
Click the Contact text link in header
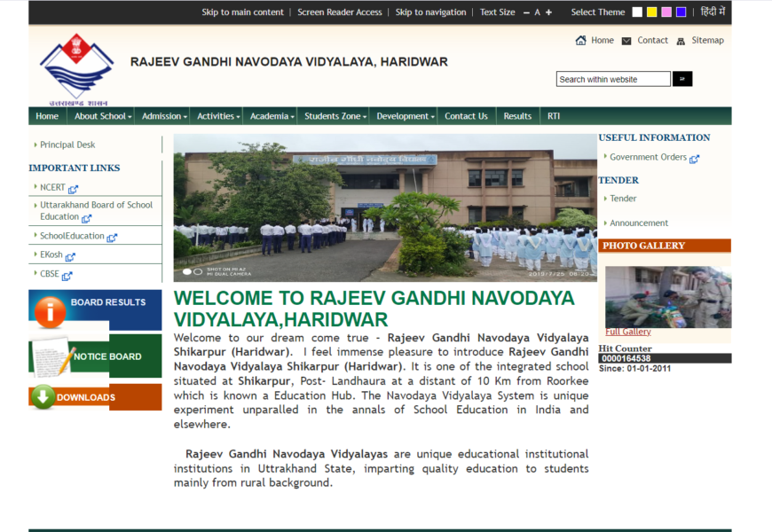[652, 41]
